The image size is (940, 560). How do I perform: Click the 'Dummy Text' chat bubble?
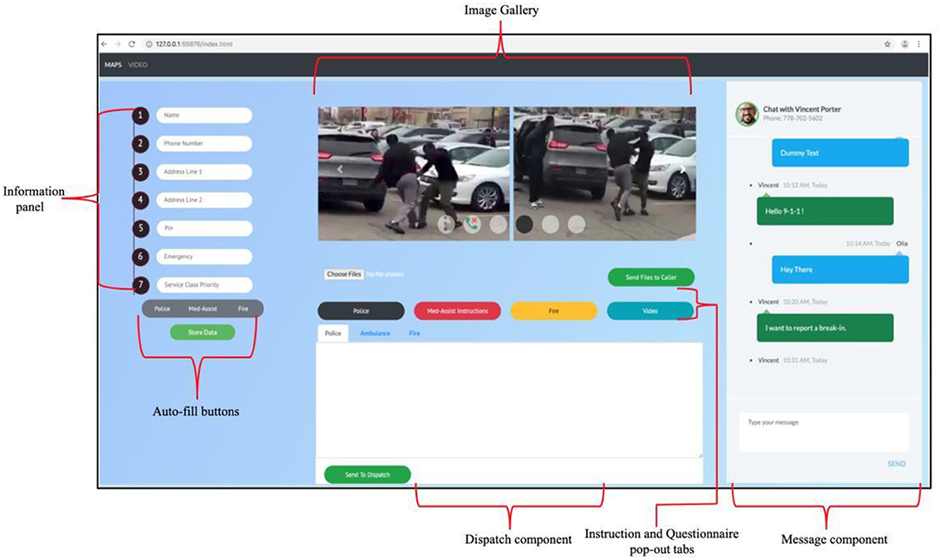[x=840, y=153]
